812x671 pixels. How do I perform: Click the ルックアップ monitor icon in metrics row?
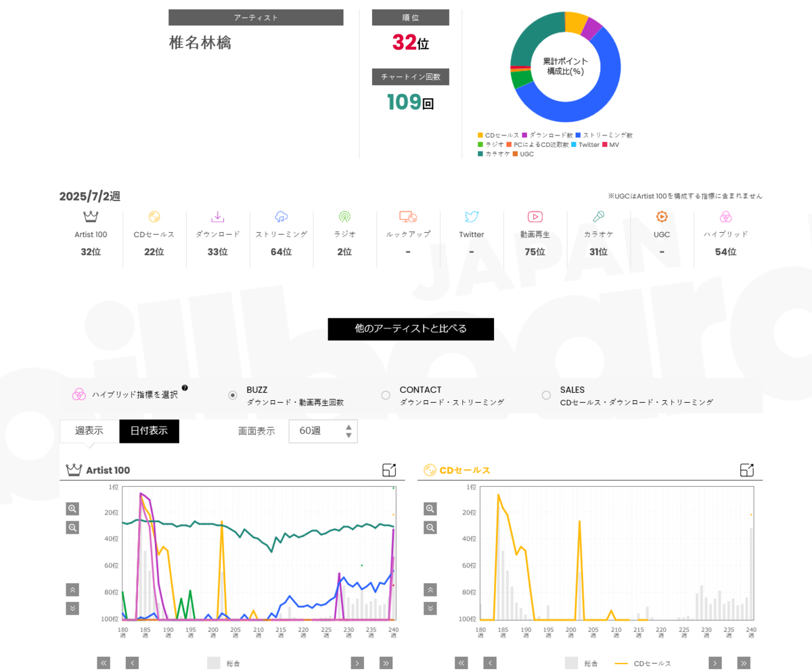408,217
